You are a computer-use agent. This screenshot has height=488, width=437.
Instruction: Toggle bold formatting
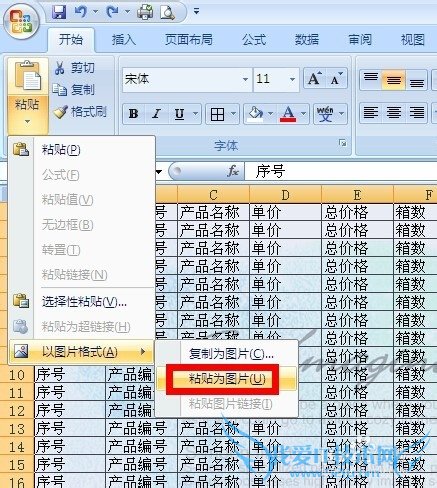(134, 114)
